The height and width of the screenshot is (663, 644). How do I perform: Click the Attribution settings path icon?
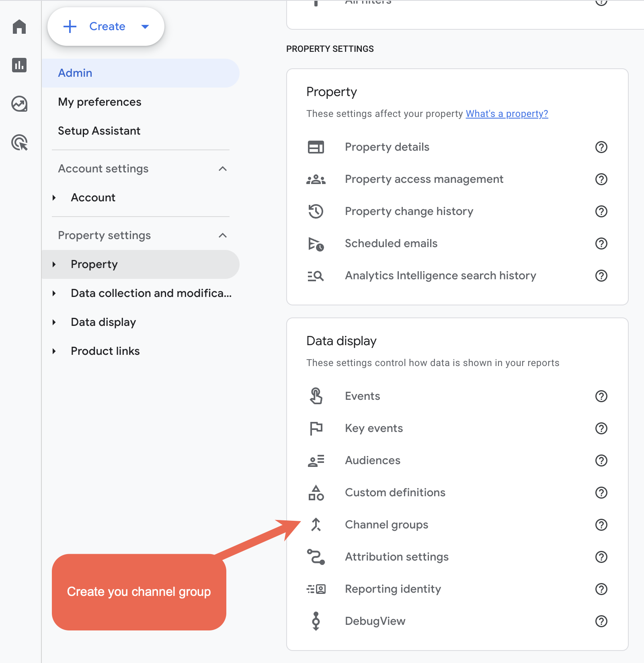(x=316, y=557)
